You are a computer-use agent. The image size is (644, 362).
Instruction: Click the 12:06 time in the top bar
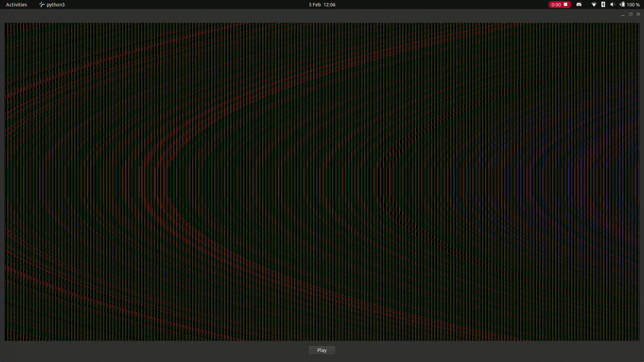[x=329, y=4]
